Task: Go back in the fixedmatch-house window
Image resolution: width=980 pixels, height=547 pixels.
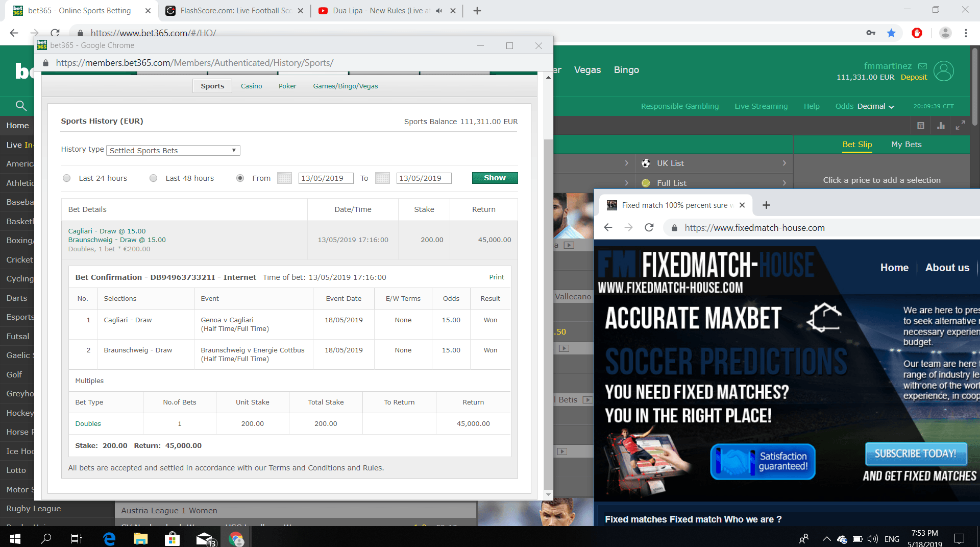Action: coord(608,228)
